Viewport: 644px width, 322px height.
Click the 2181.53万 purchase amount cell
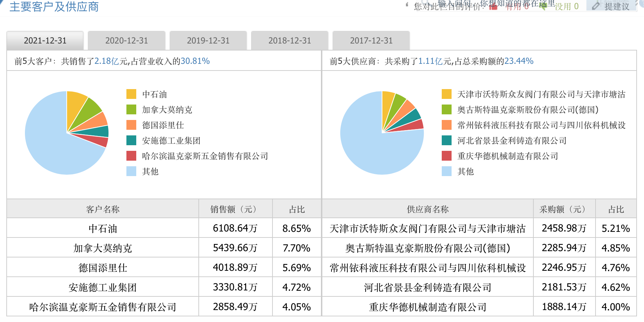[564, 287]
